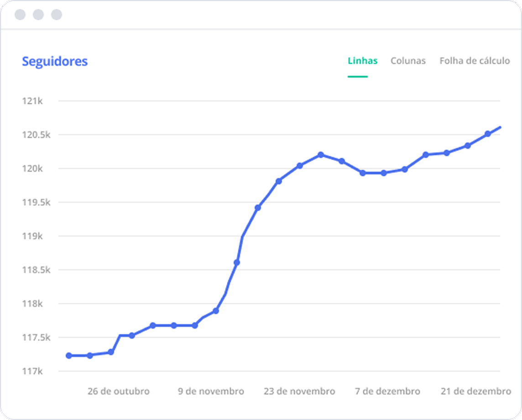
Task: Click the dip point around 7 de dezembro
Action: [383, 173]
